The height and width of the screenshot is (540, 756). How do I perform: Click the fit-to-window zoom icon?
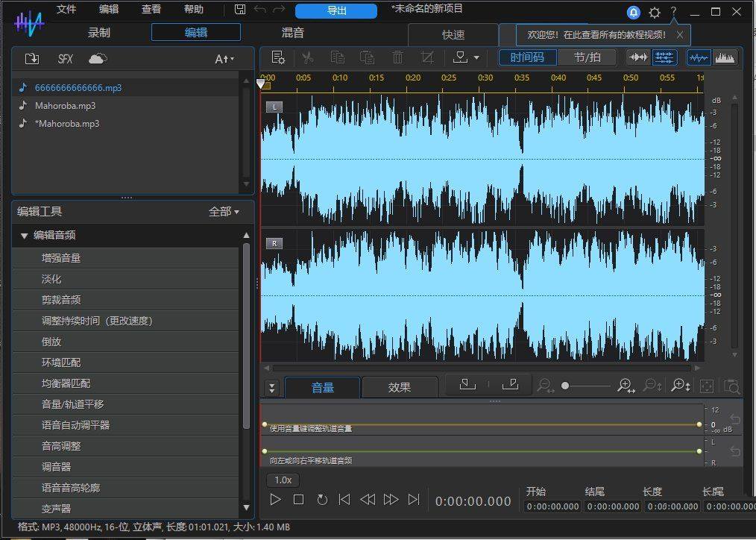tap(706, 386)
